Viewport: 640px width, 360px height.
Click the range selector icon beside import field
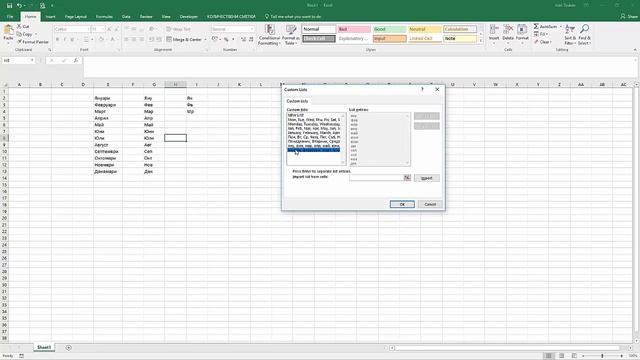[407, 178]
